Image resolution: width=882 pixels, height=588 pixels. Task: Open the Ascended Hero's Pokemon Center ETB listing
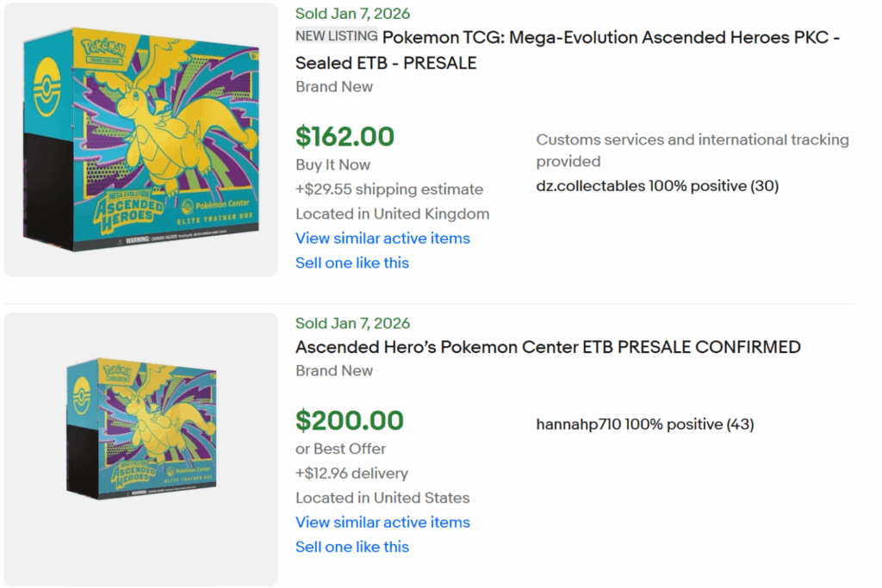548,347
